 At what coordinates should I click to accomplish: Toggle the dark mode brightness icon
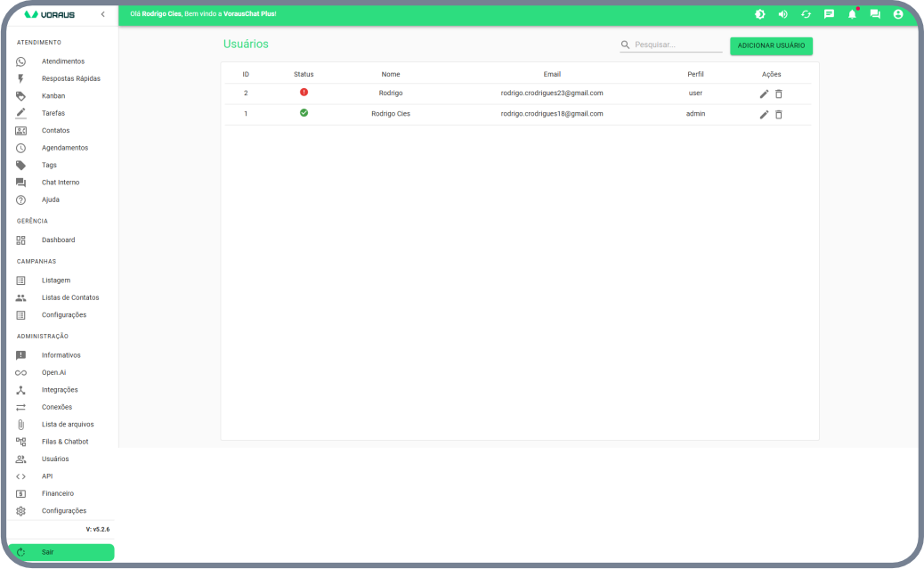point(760,14)
